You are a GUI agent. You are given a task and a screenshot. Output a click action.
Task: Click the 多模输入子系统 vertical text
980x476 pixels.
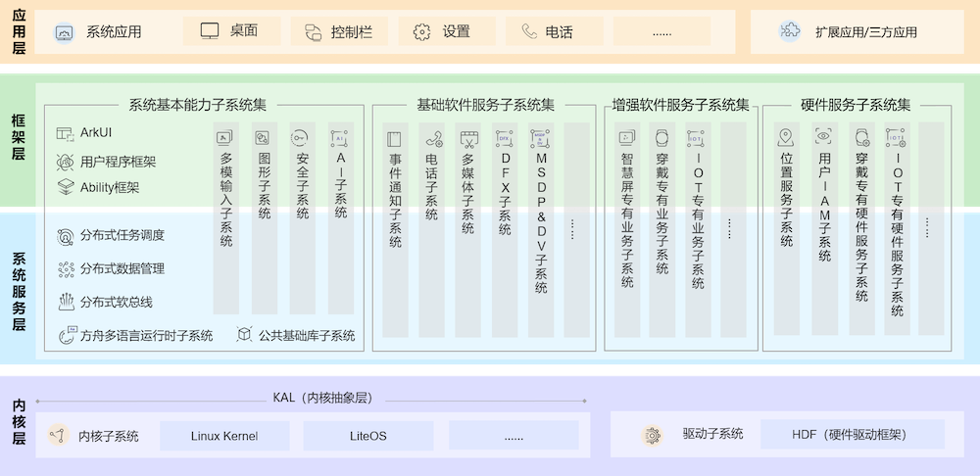(x=226, y=199)
